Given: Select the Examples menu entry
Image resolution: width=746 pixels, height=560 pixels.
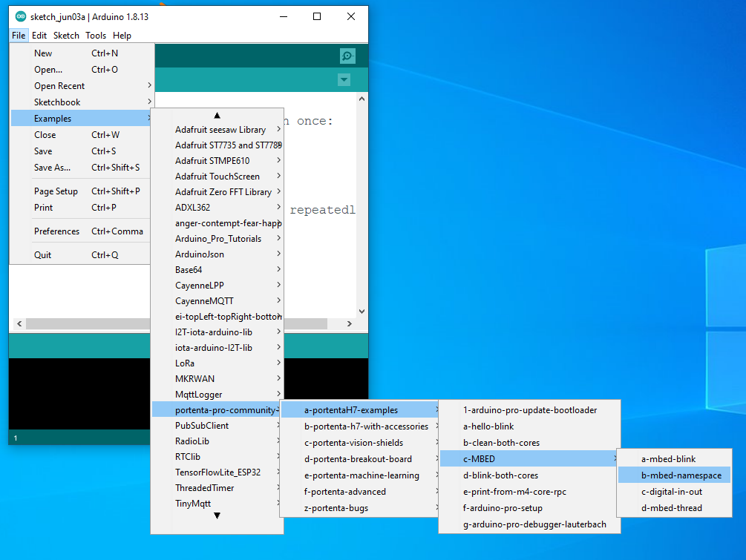Looking at the screenshot, I should pyautogui.click(x=82, y=119).
